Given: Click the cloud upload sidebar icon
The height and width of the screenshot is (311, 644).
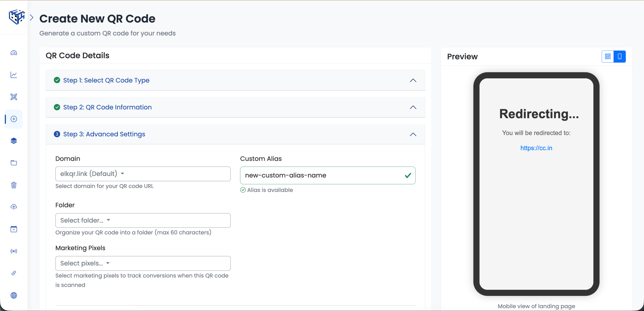Looking at the screenshot, I should point(14,207).
